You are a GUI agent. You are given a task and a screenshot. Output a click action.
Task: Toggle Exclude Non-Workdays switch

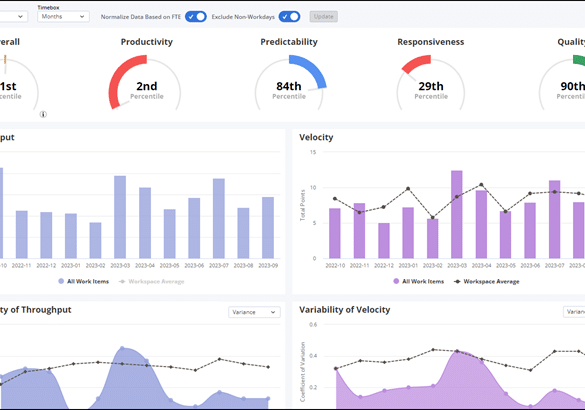point(289,17)
